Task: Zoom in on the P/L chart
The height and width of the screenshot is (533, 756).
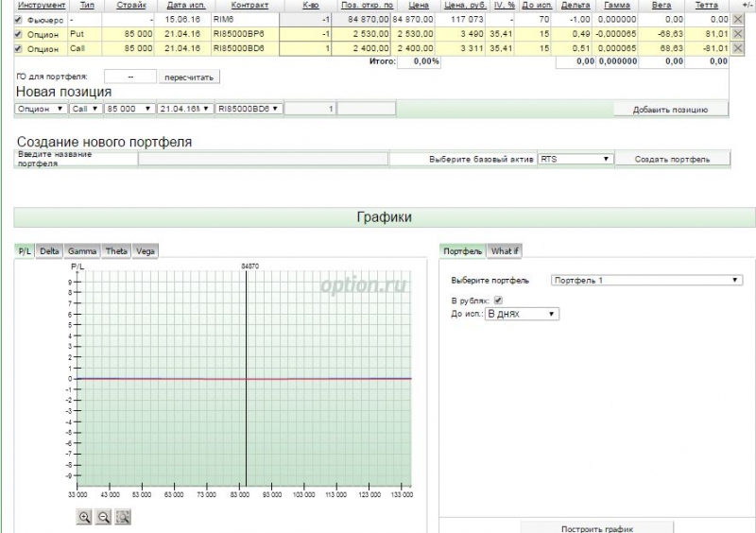Action: pyautogui.click(x=84, y=517)
